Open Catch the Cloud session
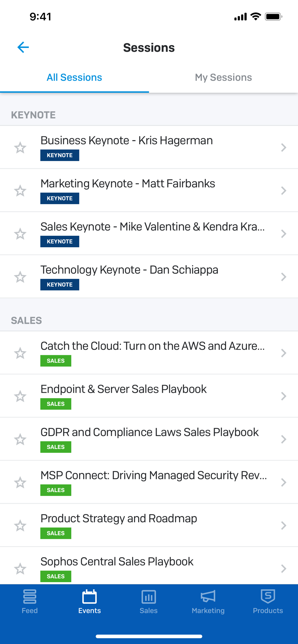298x644 pixels. pos(149,353)
